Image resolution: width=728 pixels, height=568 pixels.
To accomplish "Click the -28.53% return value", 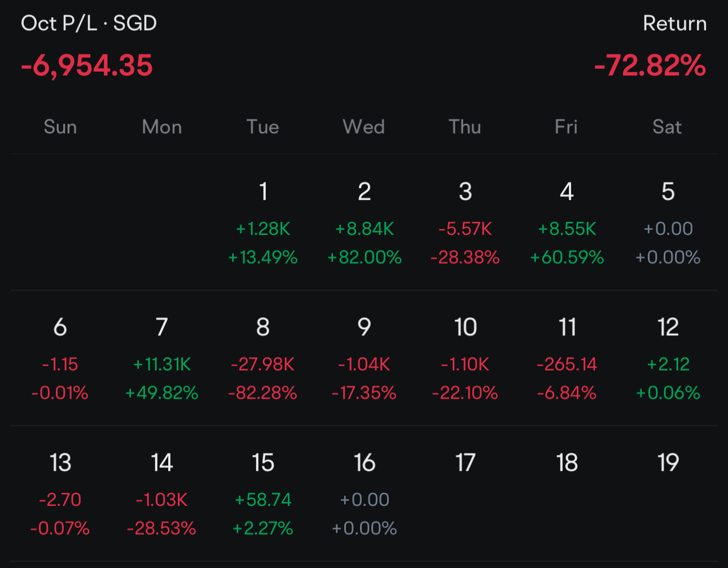I will point(162,528).
